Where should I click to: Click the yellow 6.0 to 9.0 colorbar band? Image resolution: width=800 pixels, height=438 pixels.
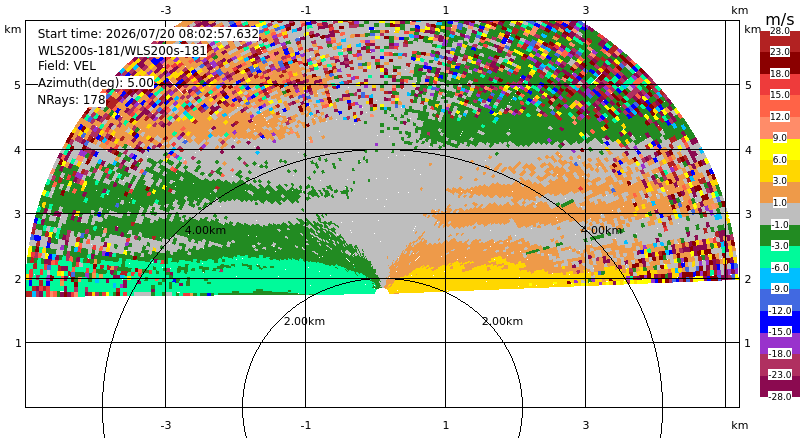tap(780, 149)
